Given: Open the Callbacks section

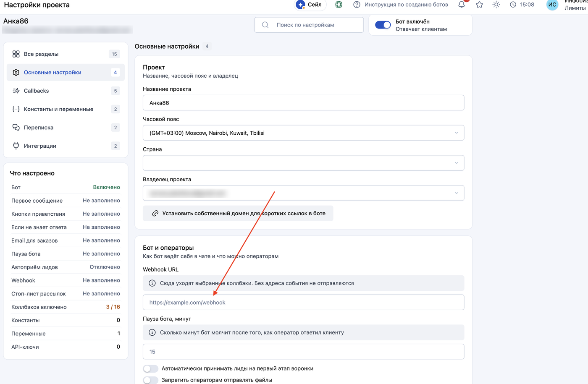Looking at the screenshot, I should tap(66, 91).
